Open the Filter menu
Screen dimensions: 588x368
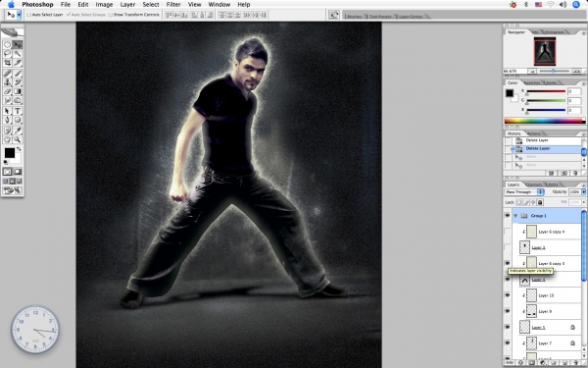[173, 5]
